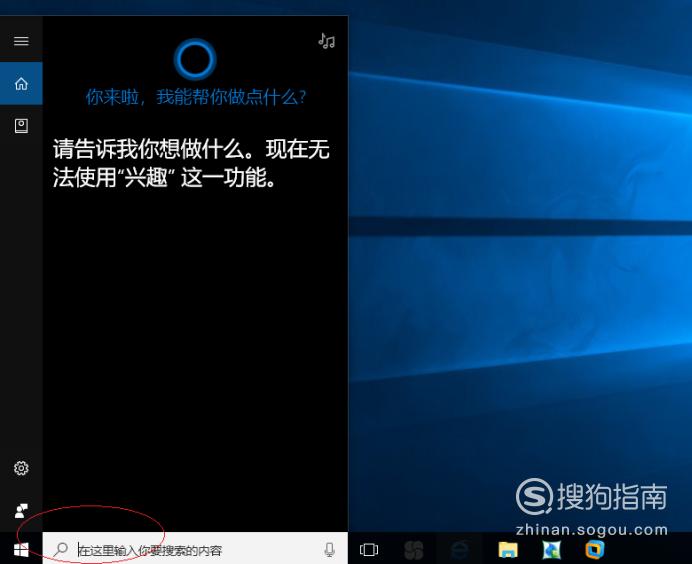Viewport: 692px width, 564px height.
Task: Open File Explorer from the taskbar
Action: tap(508, 549)
